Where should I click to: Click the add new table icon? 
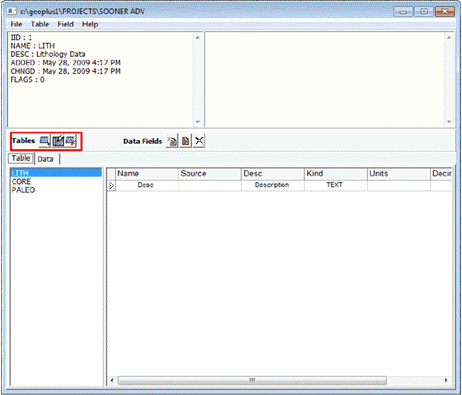click(x=45, y=141)
